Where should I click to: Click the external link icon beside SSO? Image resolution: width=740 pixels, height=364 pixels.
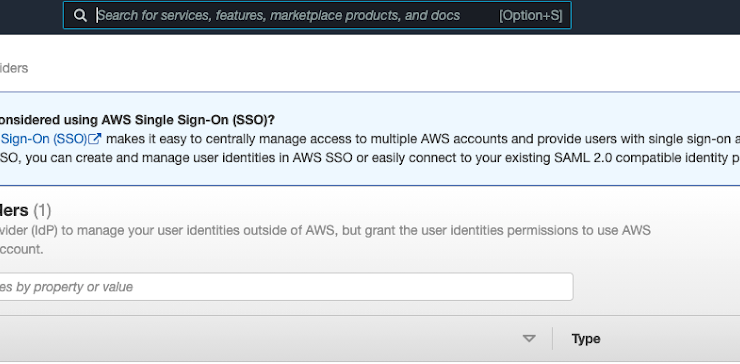point(95,138)
